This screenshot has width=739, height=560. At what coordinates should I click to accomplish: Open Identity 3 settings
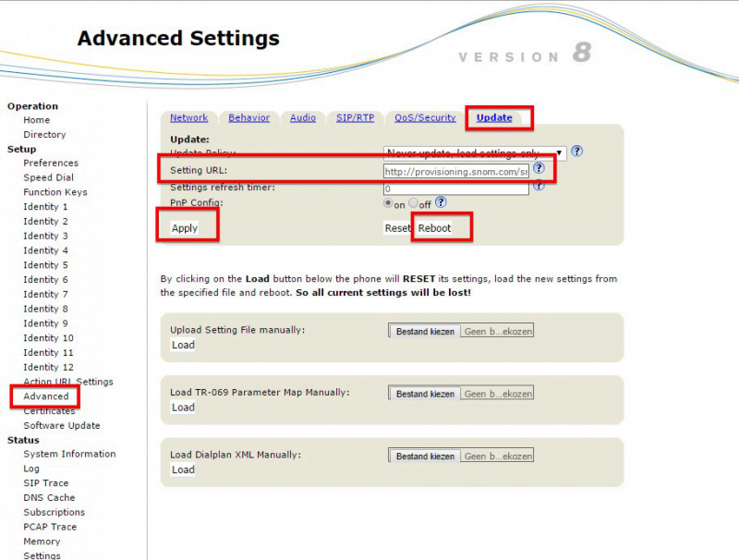click(45, 237)
